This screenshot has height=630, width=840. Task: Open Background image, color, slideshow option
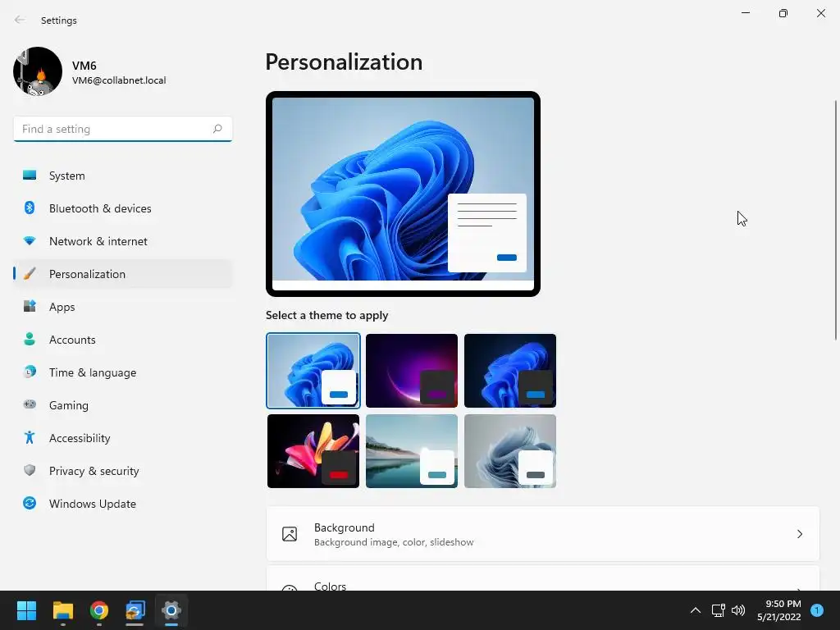click(x=543, y=534)
